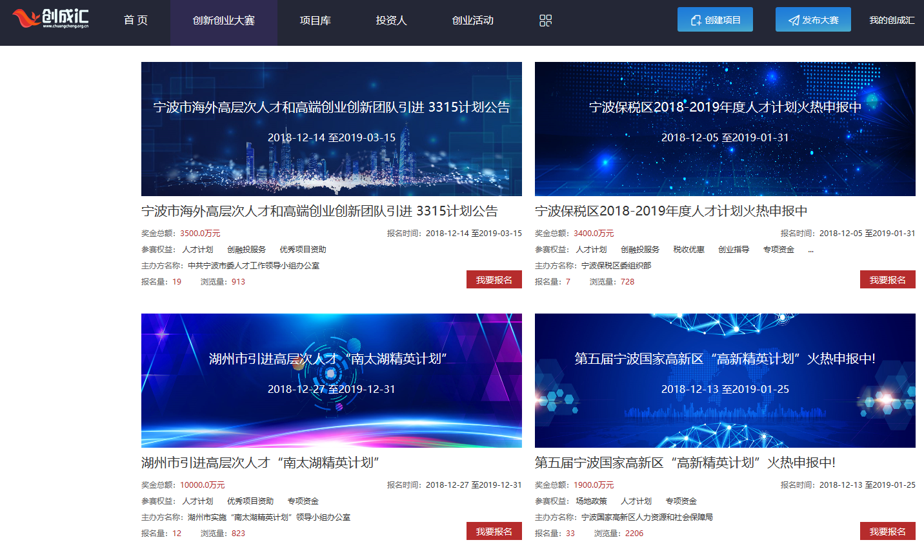Go to 项目库 in navigation

(315, 21)
